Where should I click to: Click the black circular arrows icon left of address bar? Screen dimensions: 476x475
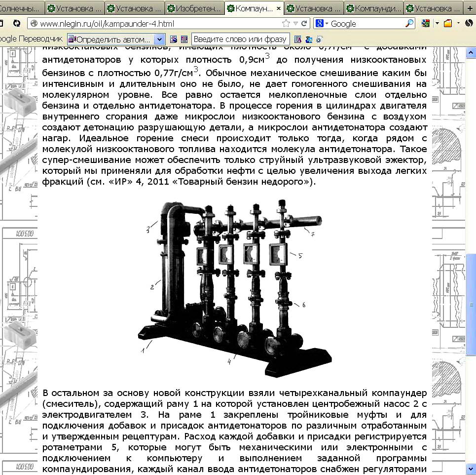[17, 23]
